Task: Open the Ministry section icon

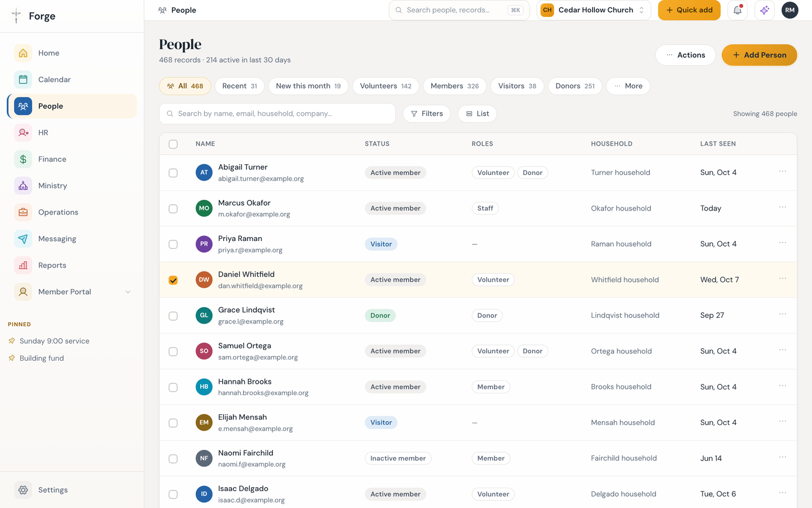Action: (23, 186)
